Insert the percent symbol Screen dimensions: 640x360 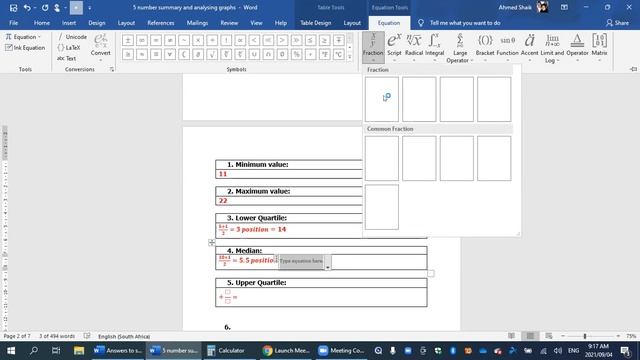click(x=296, y=54)
